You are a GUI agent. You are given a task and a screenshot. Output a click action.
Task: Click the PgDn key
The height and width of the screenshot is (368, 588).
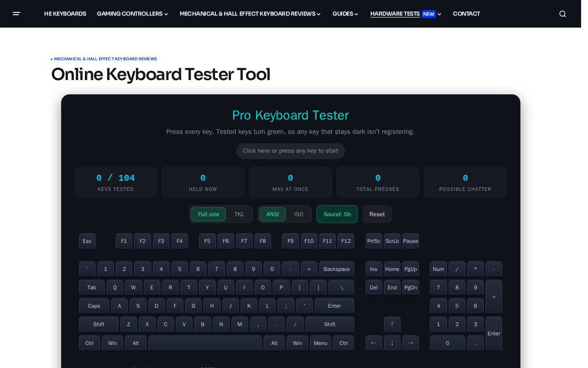point(411,287)
